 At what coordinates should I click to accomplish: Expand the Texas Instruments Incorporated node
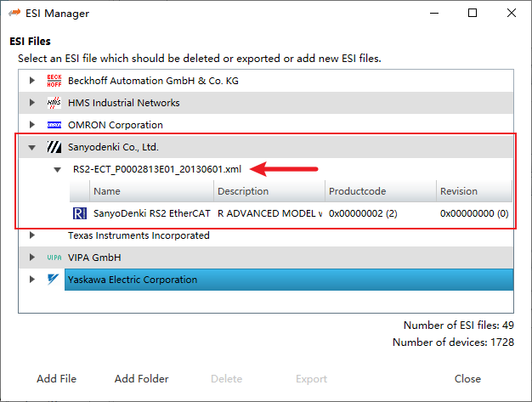32,235
